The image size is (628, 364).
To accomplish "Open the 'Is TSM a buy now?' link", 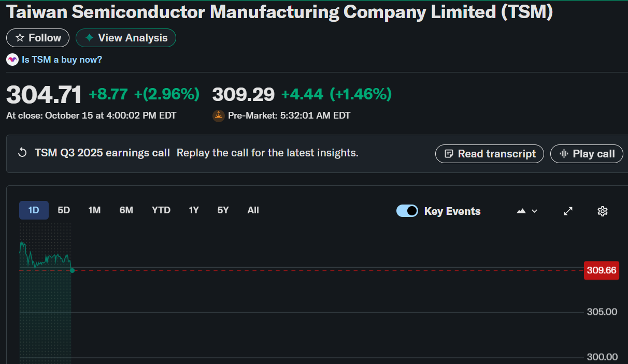I will pyautogui.click(x=62, y=60).
